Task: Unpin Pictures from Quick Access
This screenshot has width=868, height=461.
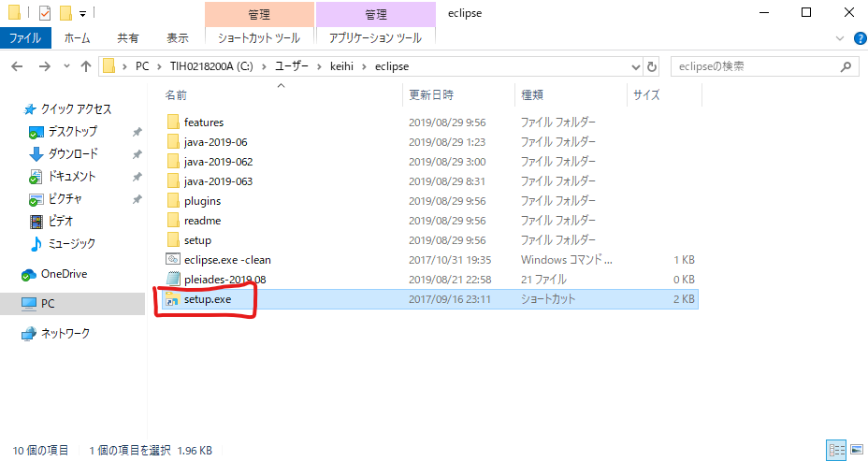Action: tap(137, 199)
